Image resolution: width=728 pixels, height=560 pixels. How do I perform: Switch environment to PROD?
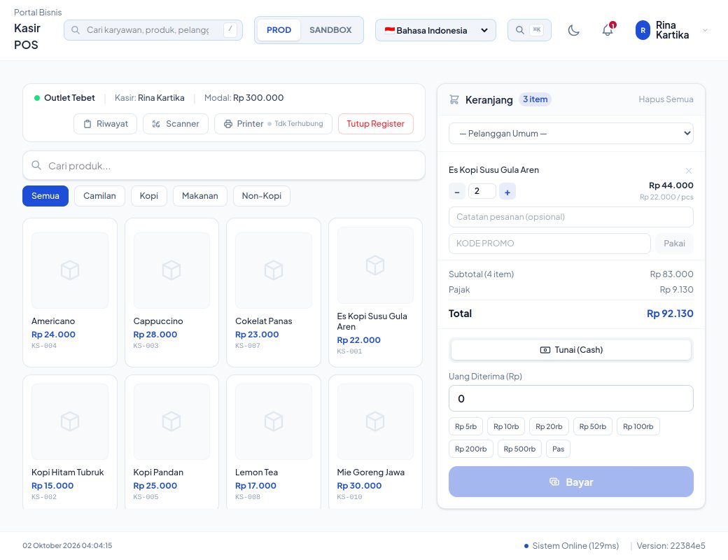tap(279, 30)
